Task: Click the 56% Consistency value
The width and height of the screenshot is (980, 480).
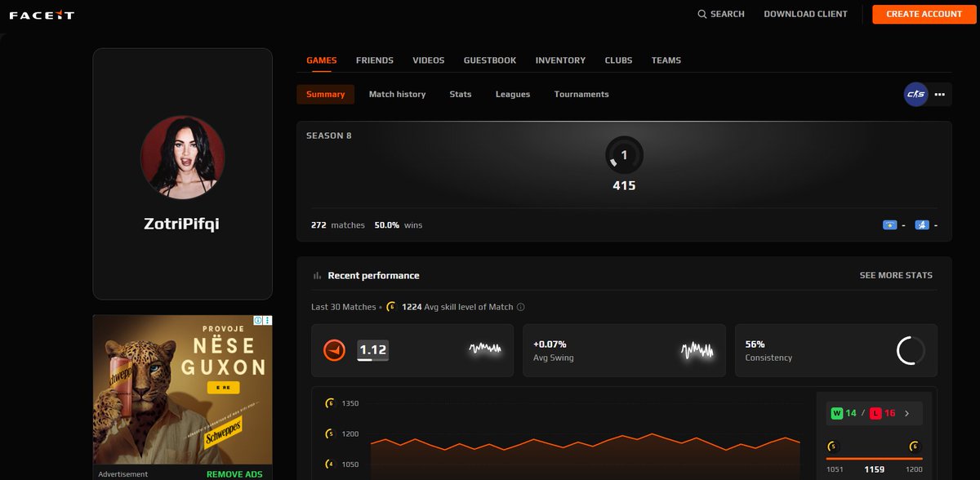Action: pyautogui.click(x=754, y=344)
